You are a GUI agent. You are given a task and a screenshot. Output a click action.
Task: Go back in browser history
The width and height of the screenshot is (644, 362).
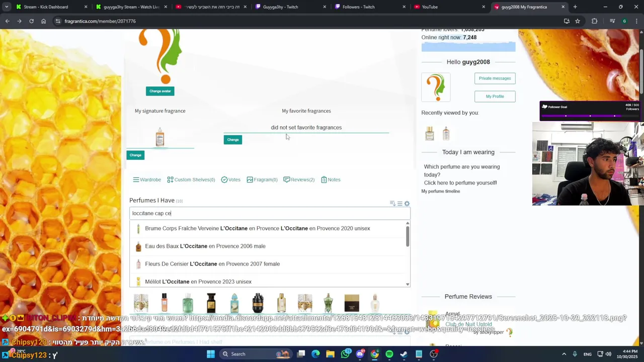point(7,21)
